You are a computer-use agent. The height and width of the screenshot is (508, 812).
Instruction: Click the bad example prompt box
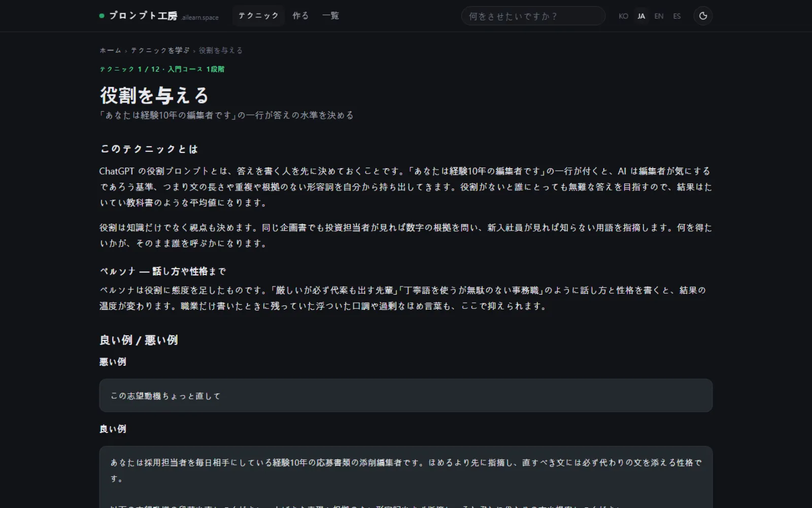[406, 395]
